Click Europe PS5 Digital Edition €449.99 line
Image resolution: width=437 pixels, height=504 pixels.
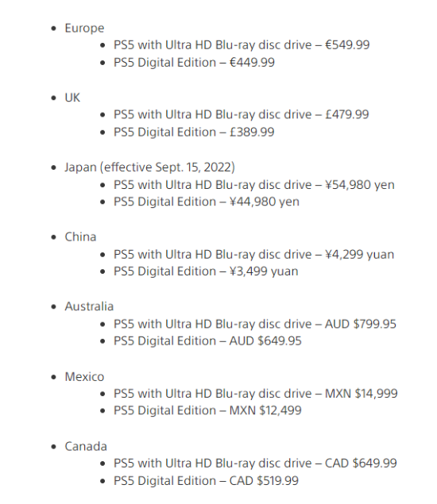tap(194, 63)
